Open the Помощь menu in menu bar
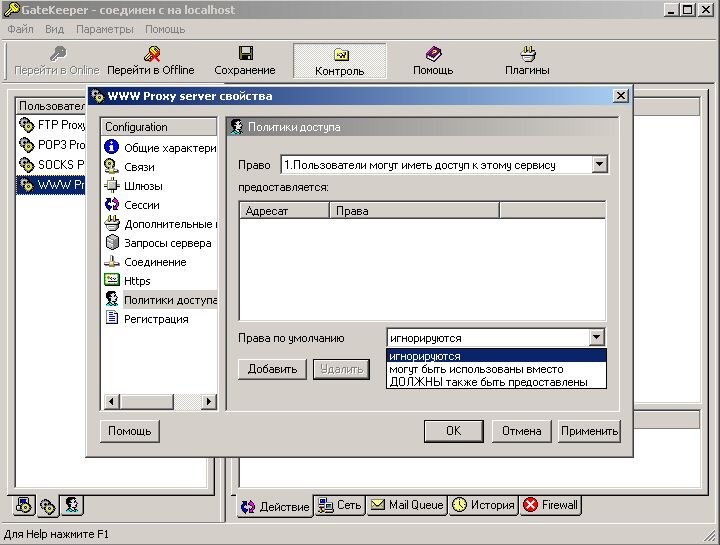720x545 pixels. 165,29
